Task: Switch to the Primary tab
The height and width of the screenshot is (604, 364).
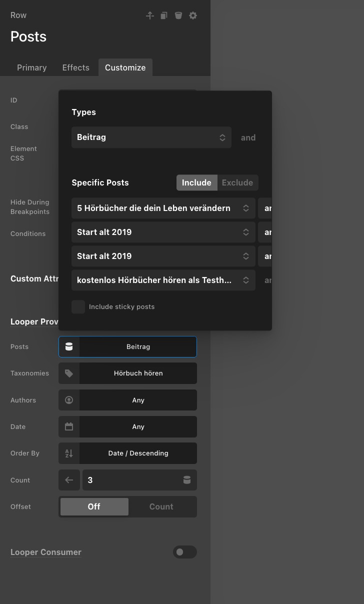Action: click(x=32, y=68)
